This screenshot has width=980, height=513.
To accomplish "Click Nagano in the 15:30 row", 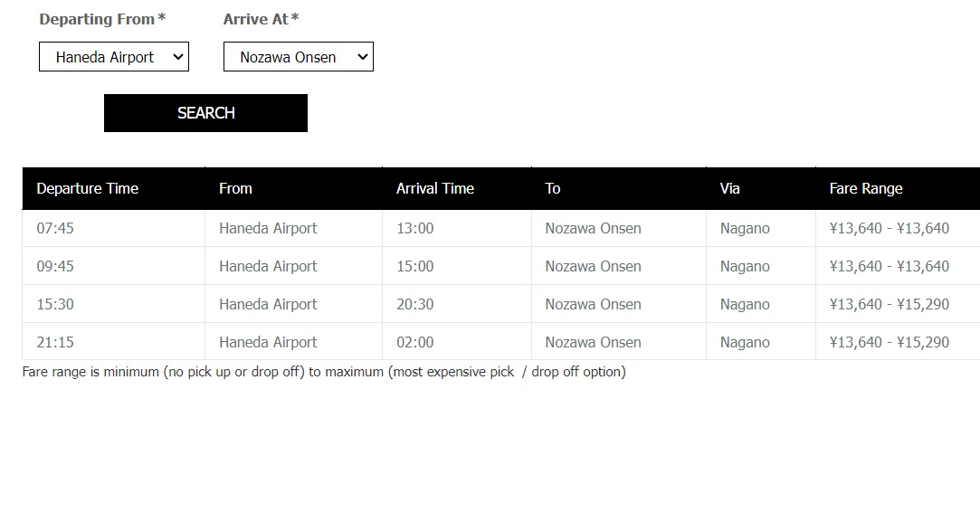I will 745,304.
